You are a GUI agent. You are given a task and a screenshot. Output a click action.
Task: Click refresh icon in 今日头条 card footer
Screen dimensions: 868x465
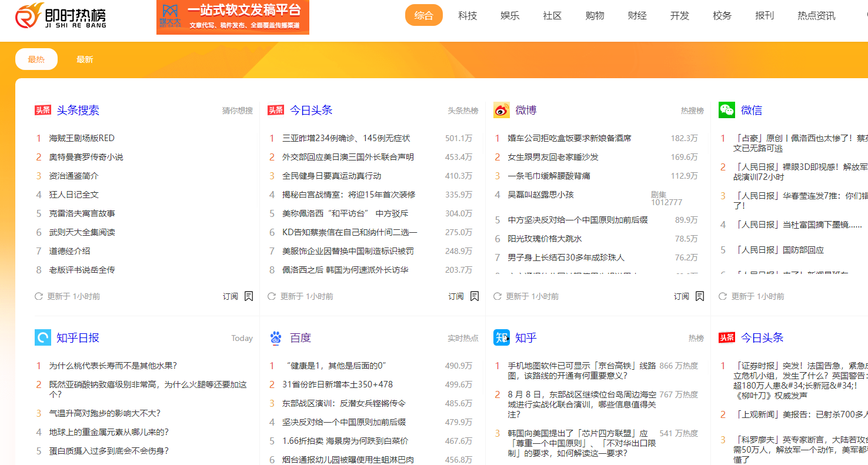(x=272, y=296)
